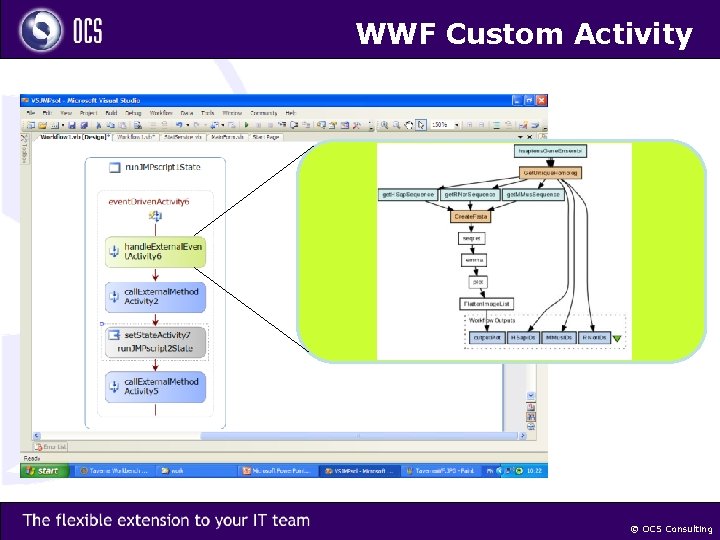Click the getRNorSequence node
The width and height of the screenshot is (720, 540).
click(470, 195)
